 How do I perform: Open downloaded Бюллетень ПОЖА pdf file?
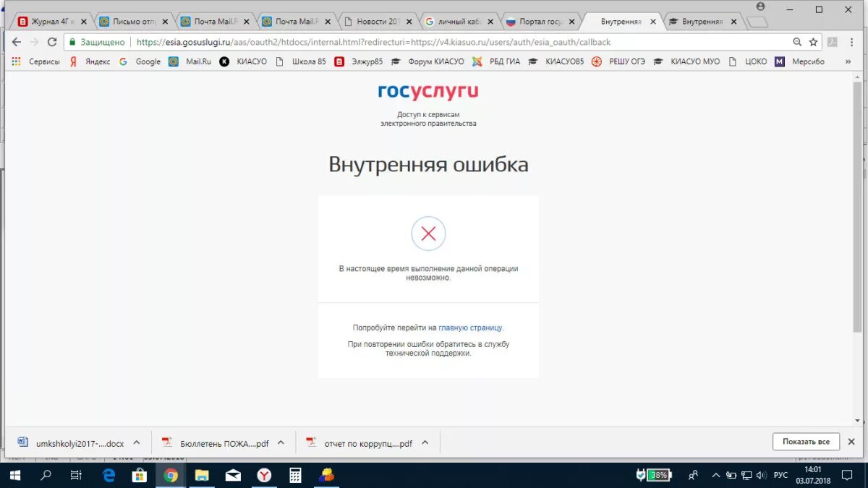click(x=216, y=443)
